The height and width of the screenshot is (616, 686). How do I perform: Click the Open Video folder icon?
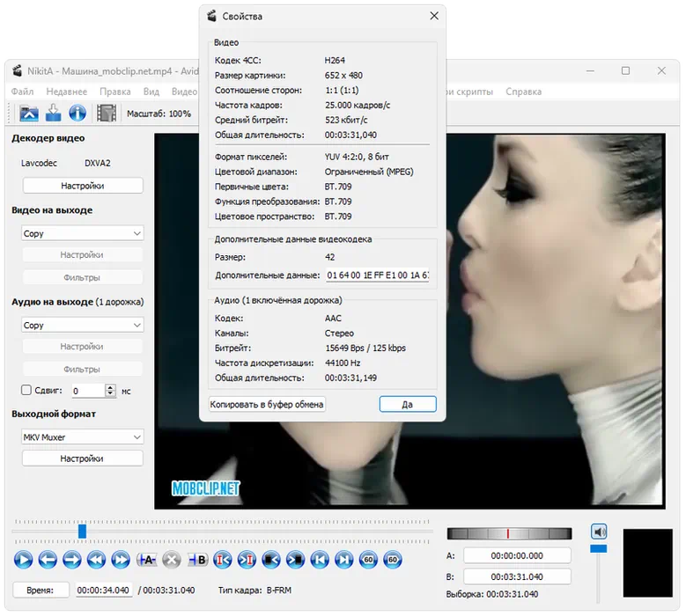(29, 114)
